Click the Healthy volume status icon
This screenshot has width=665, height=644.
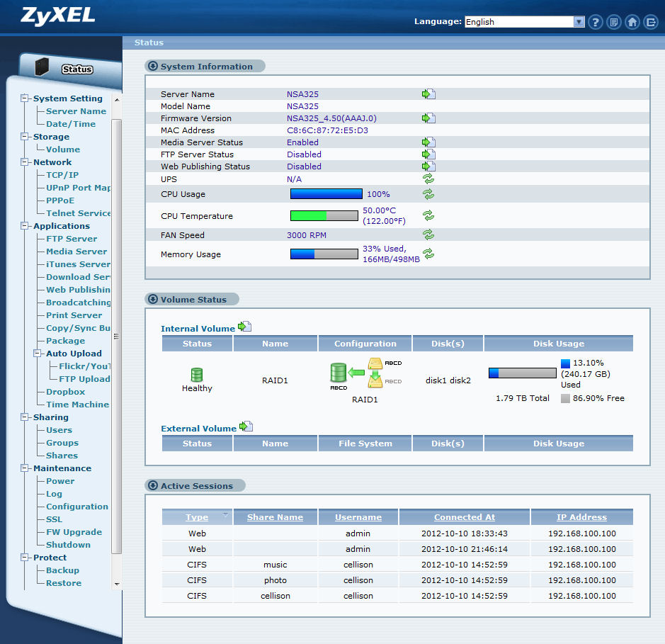[x=197, y=375]
